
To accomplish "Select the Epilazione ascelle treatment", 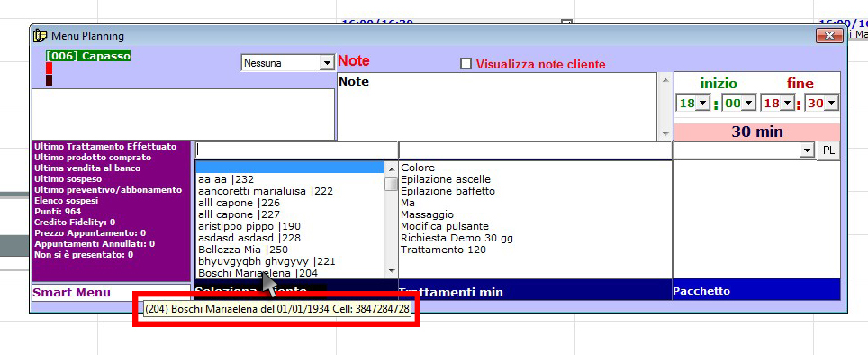I will 446,179.
